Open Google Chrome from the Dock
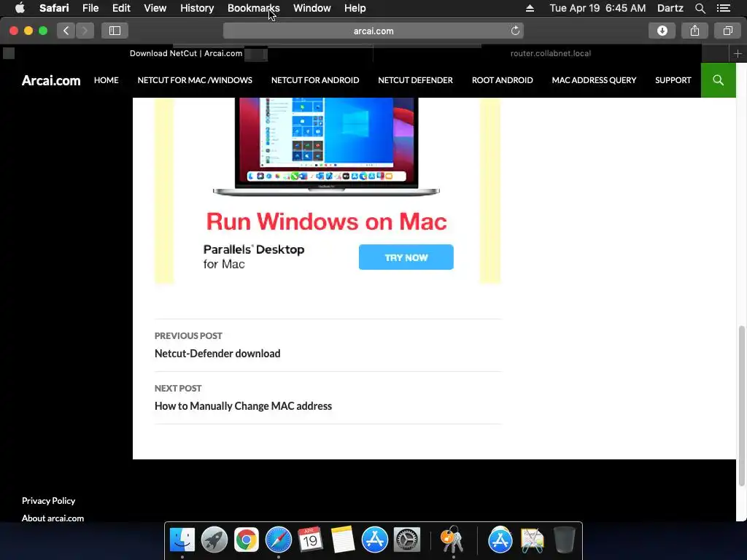Viewport: 747px width, 560px height. (247, 540)
